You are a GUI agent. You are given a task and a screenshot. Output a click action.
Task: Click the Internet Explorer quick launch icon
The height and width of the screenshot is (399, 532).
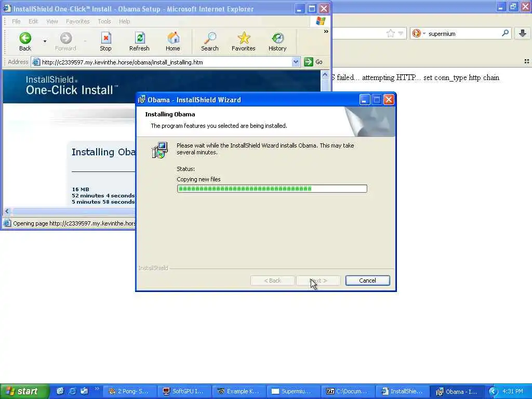point(72,391)
